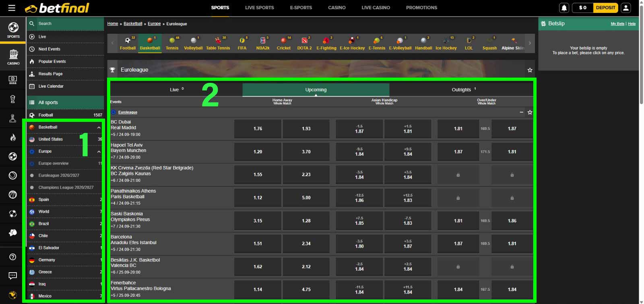The height and width of the screenshot is (304, 644).
Task: Open Promotions in top navigation
Action: [421, 8]
